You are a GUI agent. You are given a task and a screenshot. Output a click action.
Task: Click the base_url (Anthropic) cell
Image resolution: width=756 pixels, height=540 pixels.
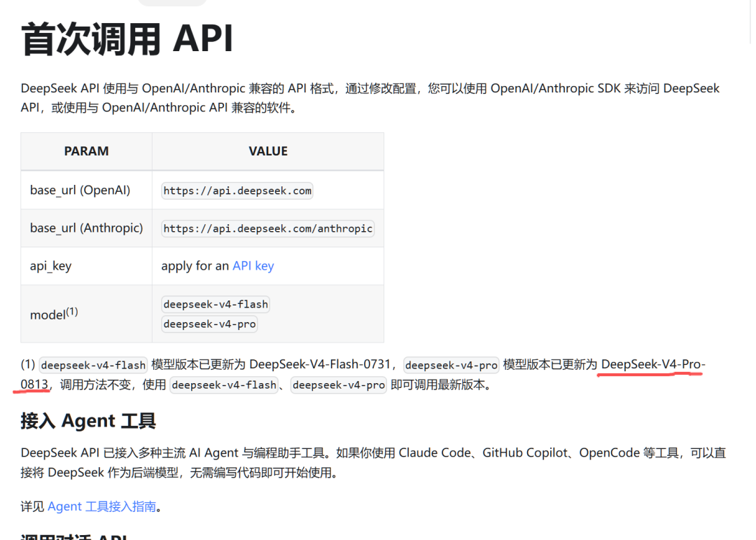(x=86, y=228)
